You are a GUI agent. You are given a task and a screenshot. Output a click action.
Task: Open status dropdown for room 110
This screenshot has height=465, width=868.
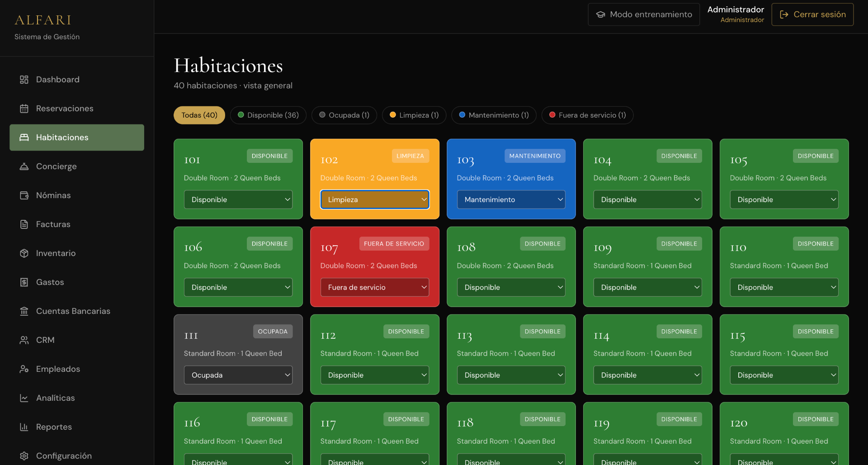click(784, 287)
